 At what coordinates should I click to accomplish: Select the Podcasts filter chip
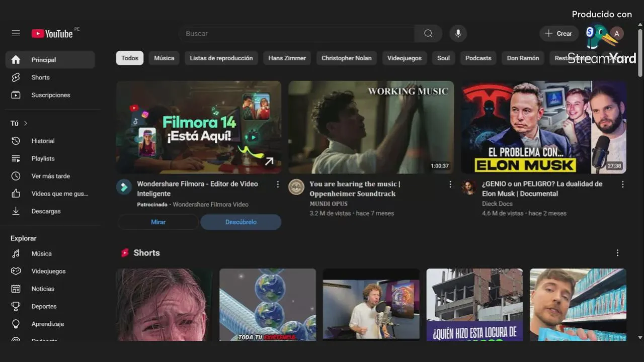tap(478, 58)
